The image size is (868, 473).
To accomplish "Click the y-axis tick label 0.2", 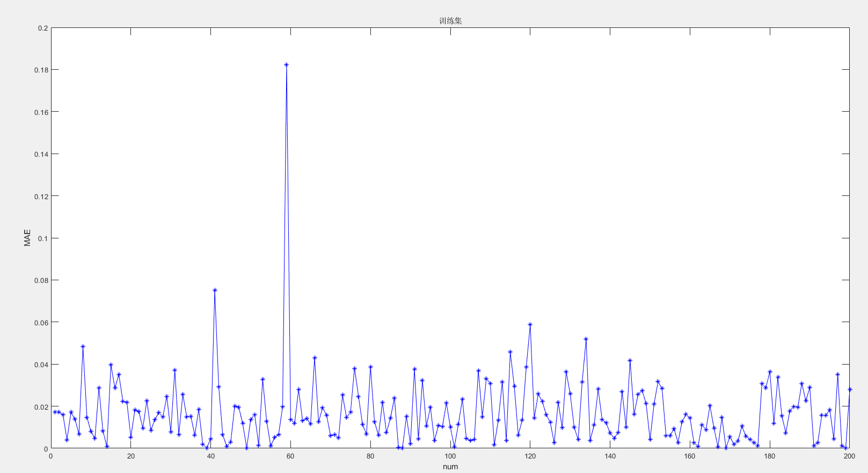I will click(x=43, y=28).
